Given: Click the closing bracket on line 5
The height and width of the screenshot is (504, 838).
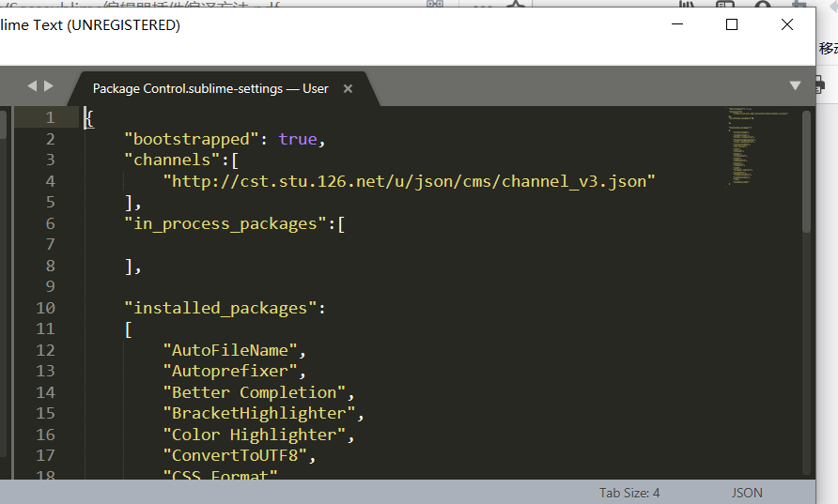Looking at the screenshot, I should 129,203.
